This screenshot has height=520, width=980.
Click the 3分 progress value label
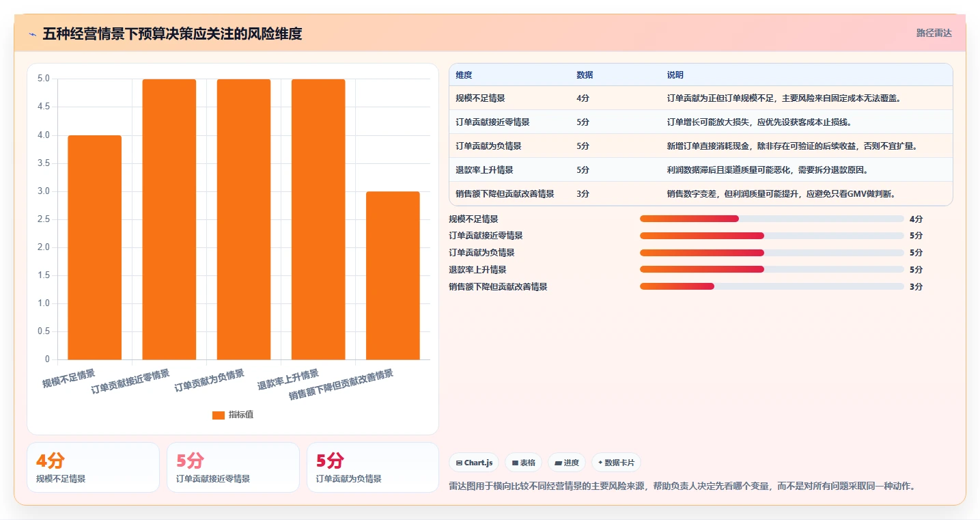click(x=916, y=287)
